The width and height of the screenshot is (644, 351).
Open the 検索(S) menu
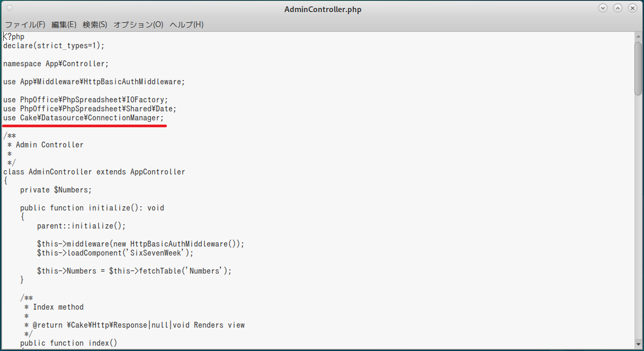[x=95, y=24]
